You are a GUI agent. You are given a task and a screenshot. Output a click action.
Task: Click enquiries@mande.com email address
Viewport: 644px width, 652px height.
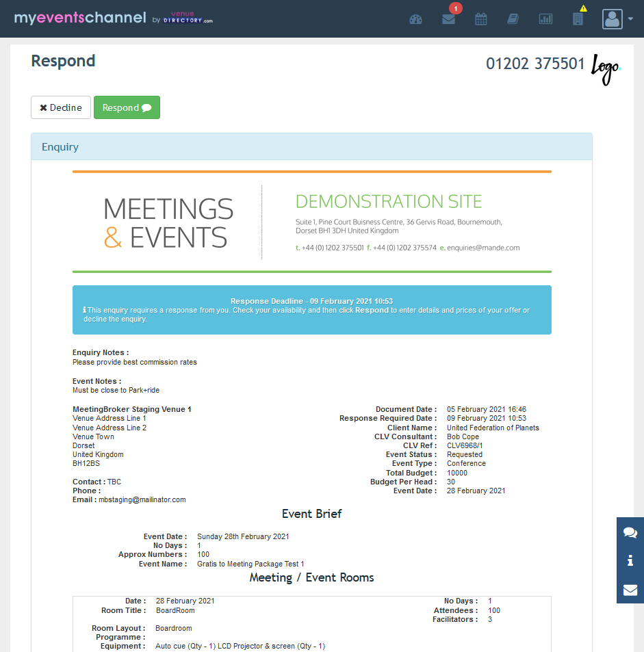coord(483,248)
